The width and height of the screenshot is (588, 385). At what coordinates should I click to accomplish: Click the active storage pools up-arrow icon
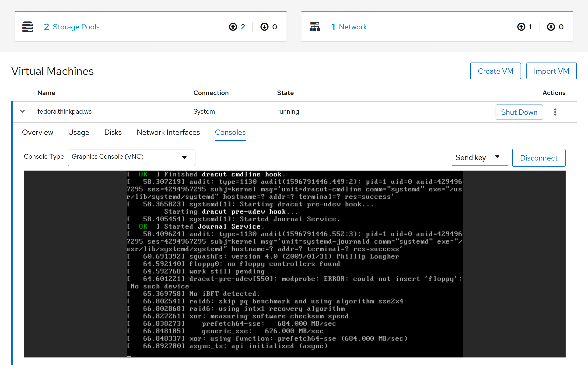(233, 27)
